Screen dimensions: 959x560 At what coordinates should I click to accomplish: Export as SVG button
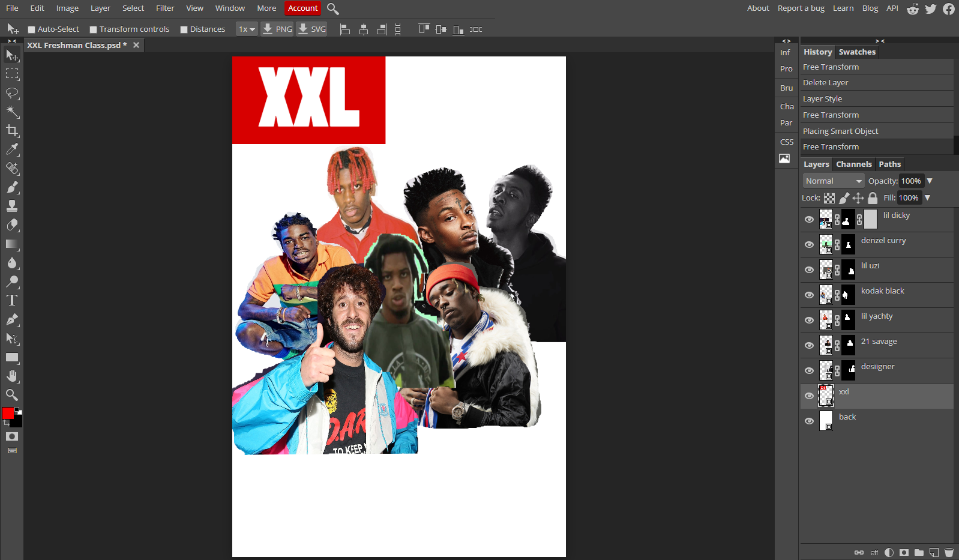pyautogui.click(x=312, y=29)
